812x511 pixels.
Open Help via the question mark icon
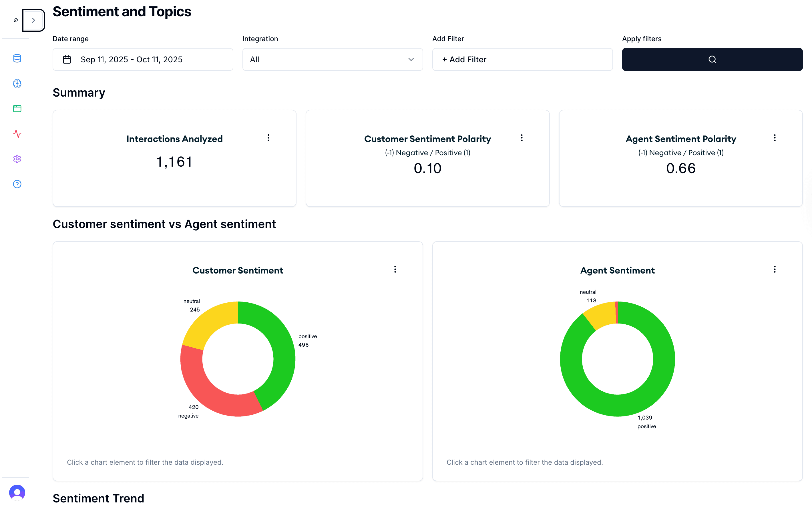tap(17, 184)
